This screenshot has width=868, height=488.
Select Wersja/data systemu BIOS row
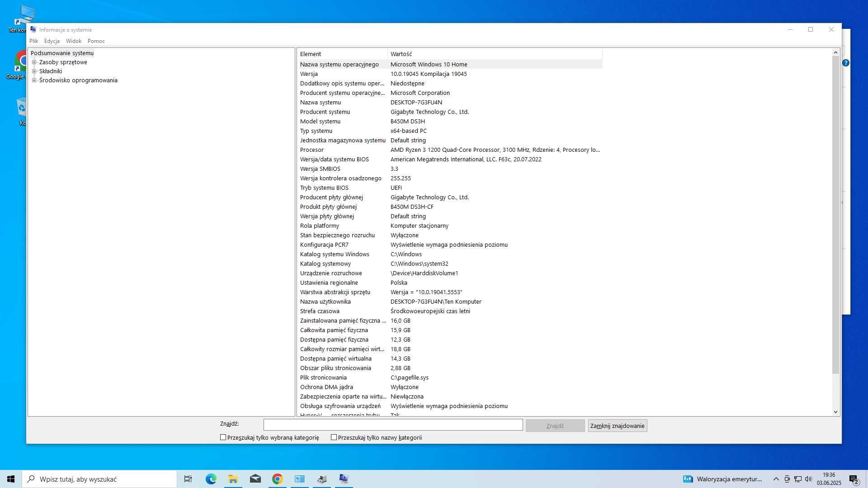pyautogui.click(x=450, y=159)
